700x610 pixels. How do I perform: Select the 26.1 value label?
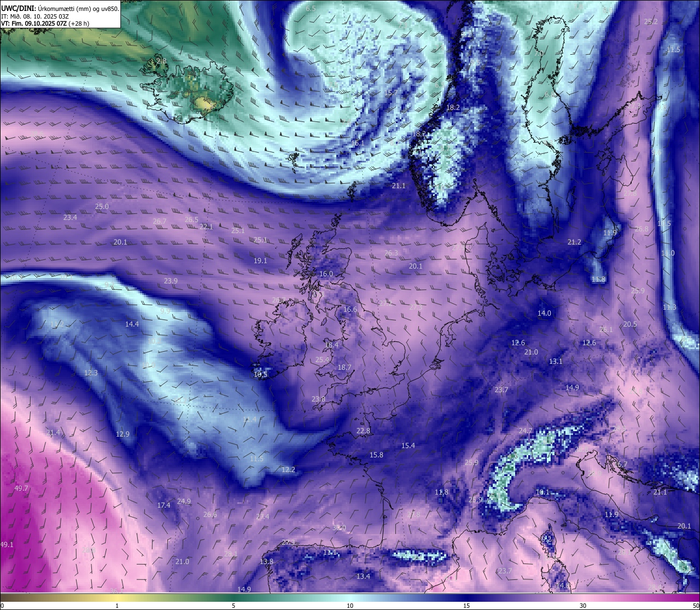[606, 330]
